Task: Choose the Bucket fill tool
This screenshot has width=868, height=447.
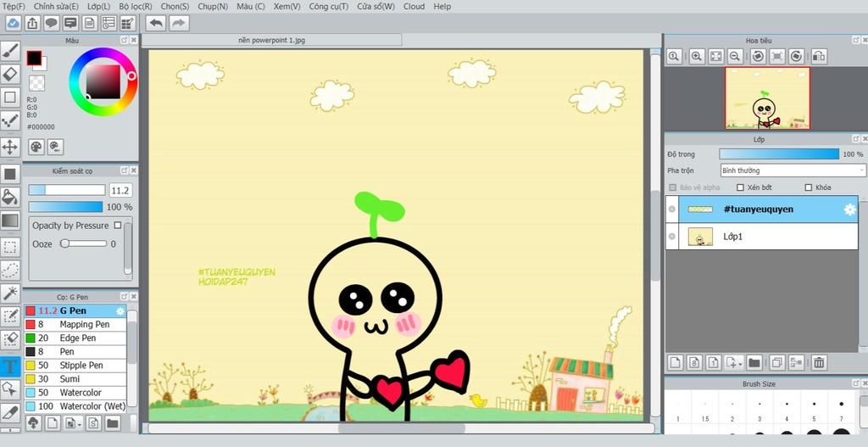Action: (x=10, y=197)
